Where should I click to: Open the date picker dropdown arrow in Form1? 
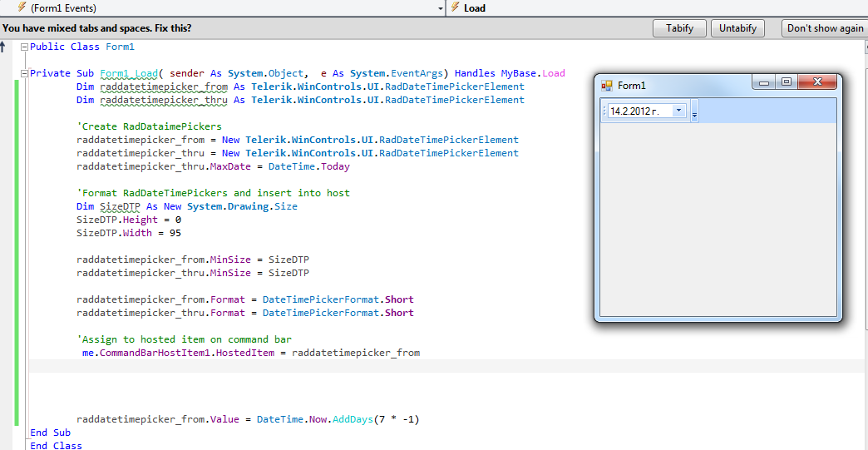678,111
